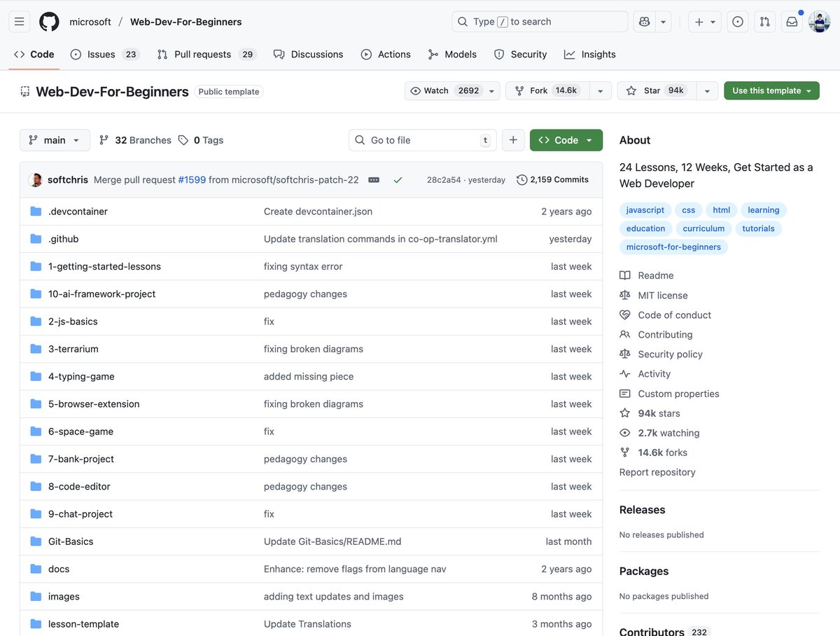Open the Releases heading link
840x636 pixels.
tap(642, 510)
